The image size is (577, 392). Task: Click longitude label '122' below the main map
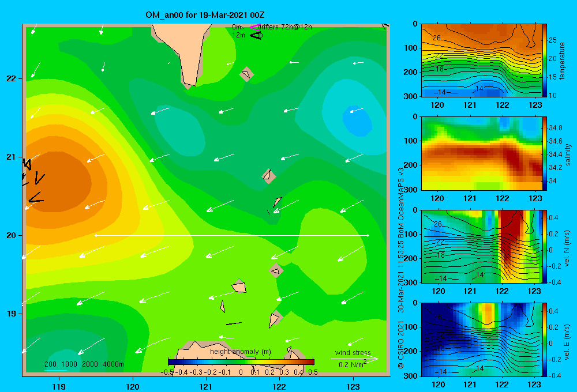279,386
